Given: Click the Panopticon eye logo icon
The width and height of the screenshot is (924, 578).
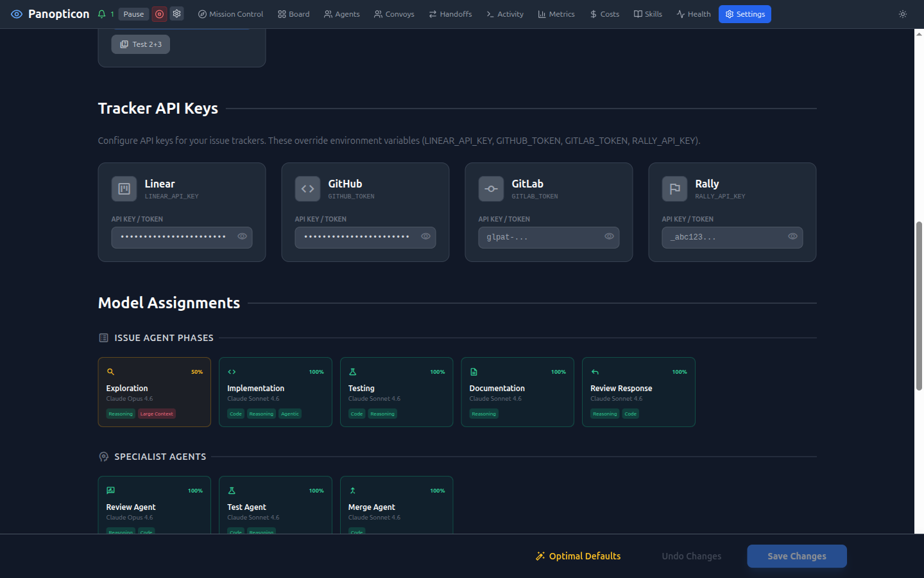Looking at the screenshot, I should (17, 14).
